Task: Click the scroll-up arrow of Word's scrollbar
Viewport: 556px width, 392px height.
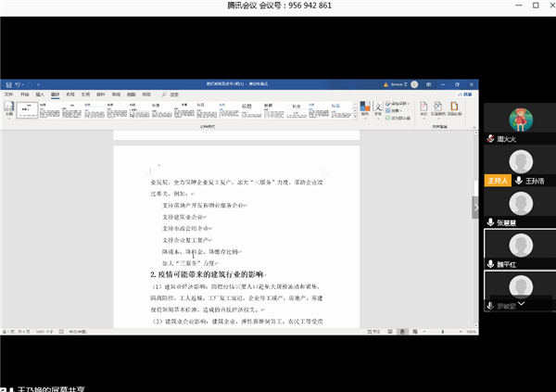Action: (x=476, y=133)
